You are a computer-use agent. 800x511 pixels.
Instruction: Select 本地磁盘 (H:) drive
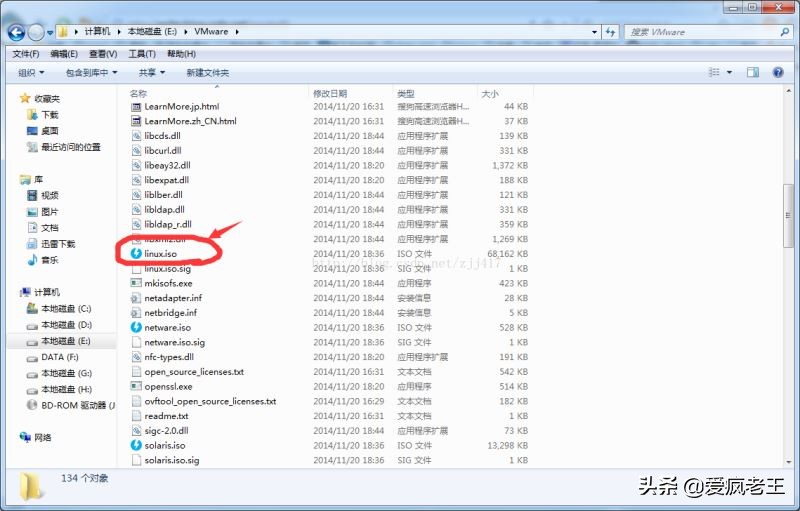point(59,390)
